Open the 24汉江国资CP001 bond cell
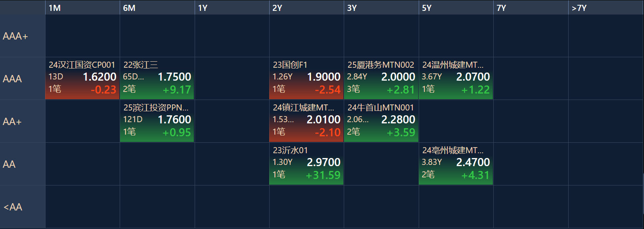The height and width of the screenshot is (229, 644). (83, 78)
